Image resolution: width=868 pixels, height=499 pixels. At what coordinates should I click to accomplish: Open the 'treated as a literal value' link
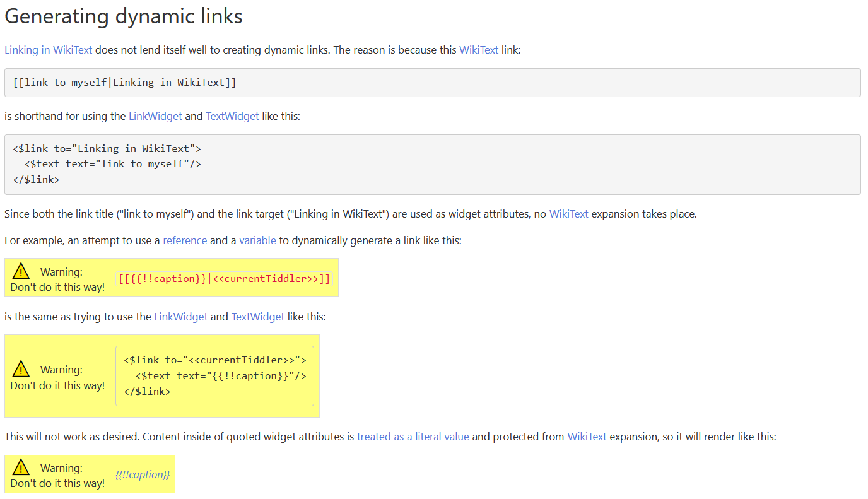(413, 437)
